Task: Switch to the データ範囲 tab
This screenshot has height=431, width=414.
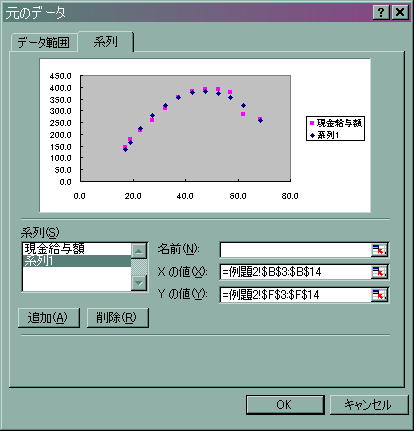Action: coord(44,42)
